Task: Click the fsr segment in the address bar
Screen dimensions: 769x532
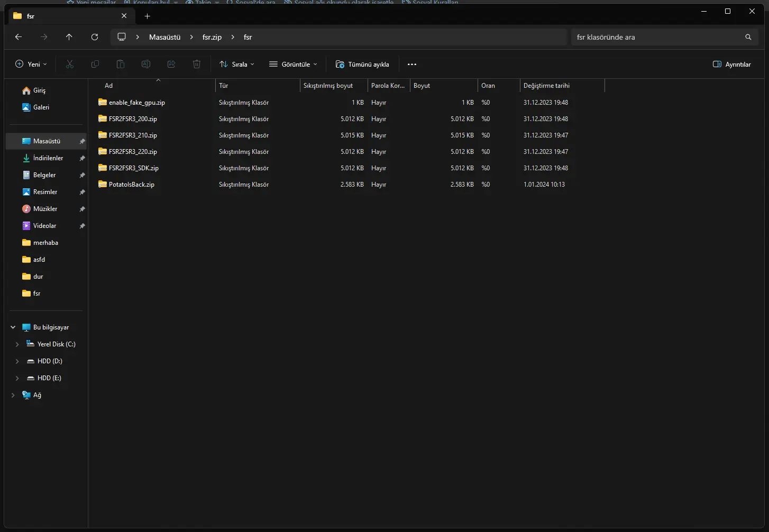Action: (248, 37)
